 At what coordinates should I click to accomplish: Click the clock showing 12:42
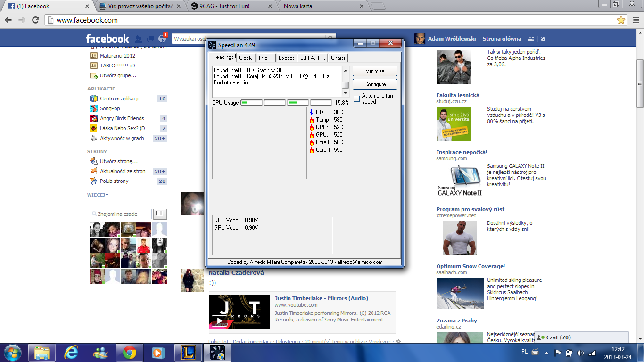pyautogui.click(x=618, y=349)
